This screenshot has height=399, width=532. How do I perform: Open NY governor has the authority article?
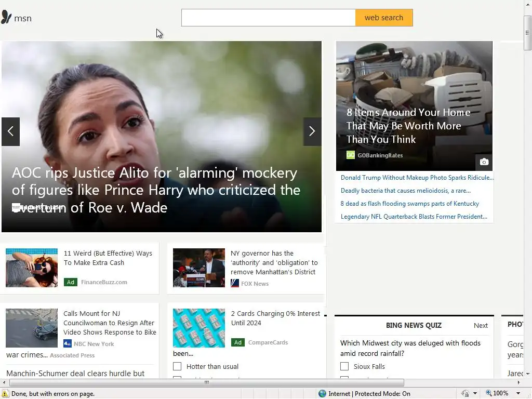pos(274,262)
